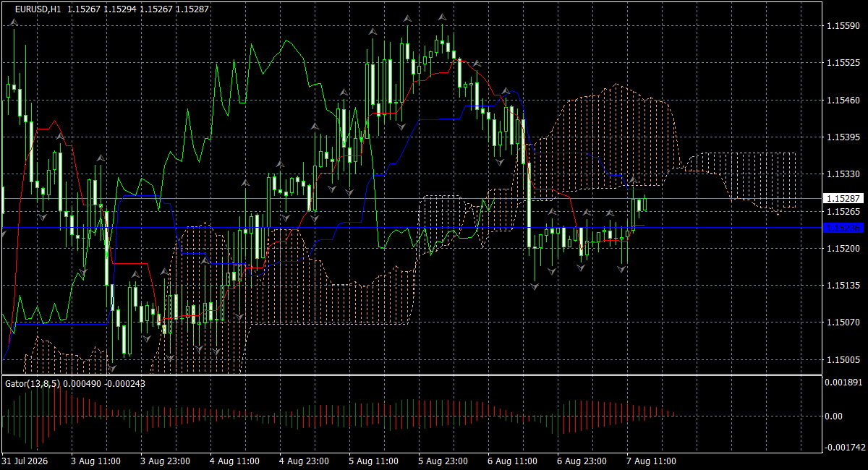The image size is (868, 470).
Task: Click the Gator value -0.000243
Action: click(x=124, y=383)
